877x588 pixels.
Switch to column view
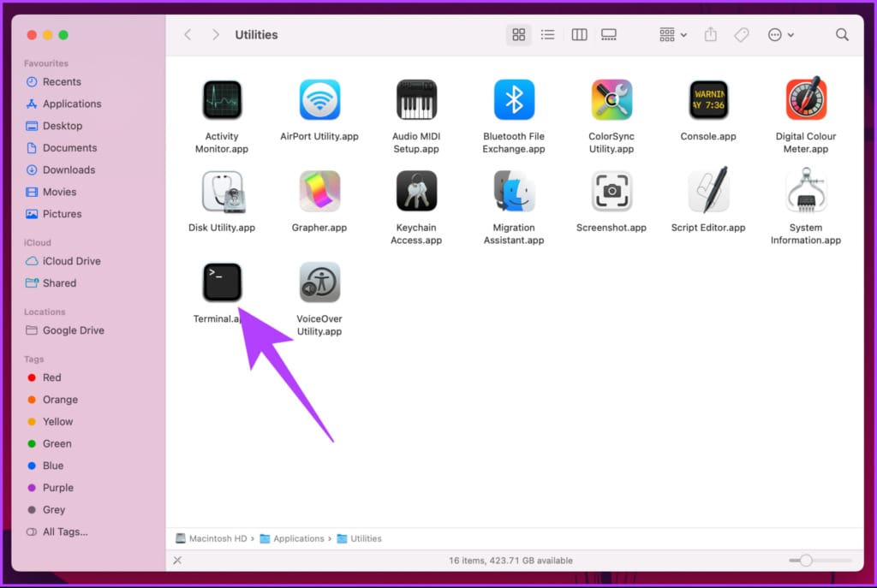click(579, 34)
